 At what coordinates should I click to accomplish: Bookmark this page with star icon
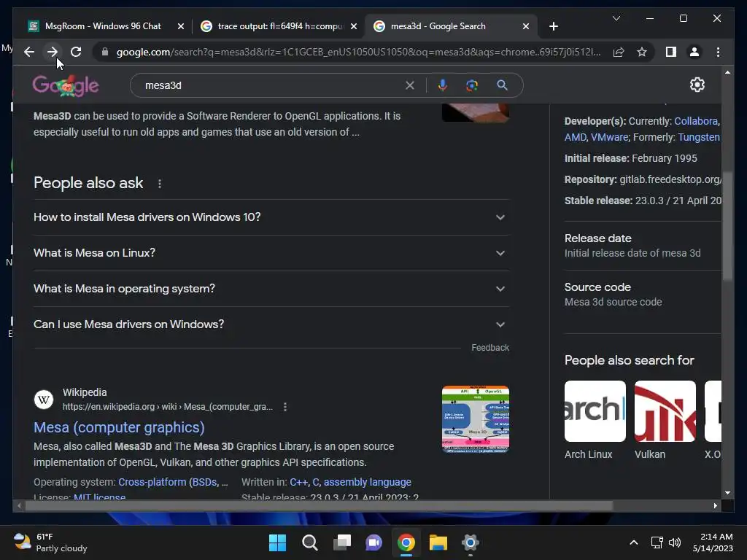pyautogui.click(x=642, y=52)
